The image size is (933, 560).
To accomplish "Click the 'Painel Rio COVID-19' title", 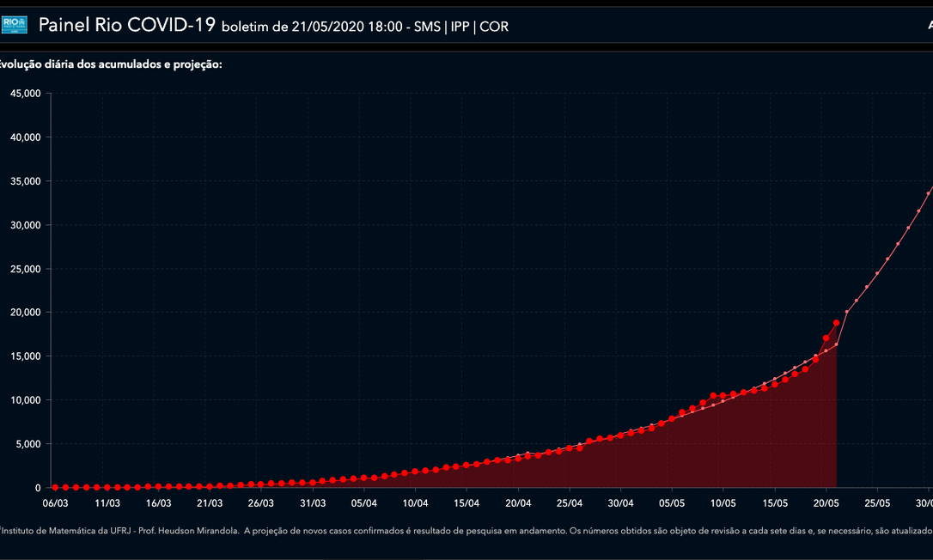I will 125,25.
